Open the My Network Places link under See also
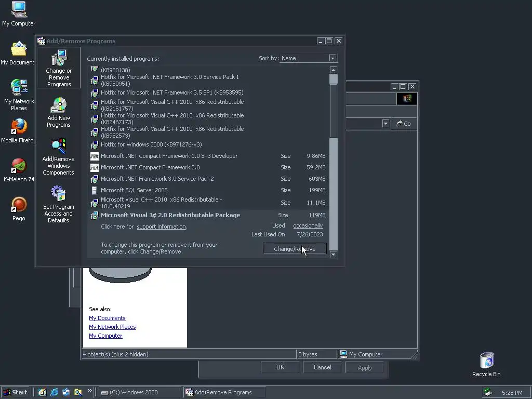The height and width of the screenshot is (399, 532). pyautogui.click(x=112, y=327)
